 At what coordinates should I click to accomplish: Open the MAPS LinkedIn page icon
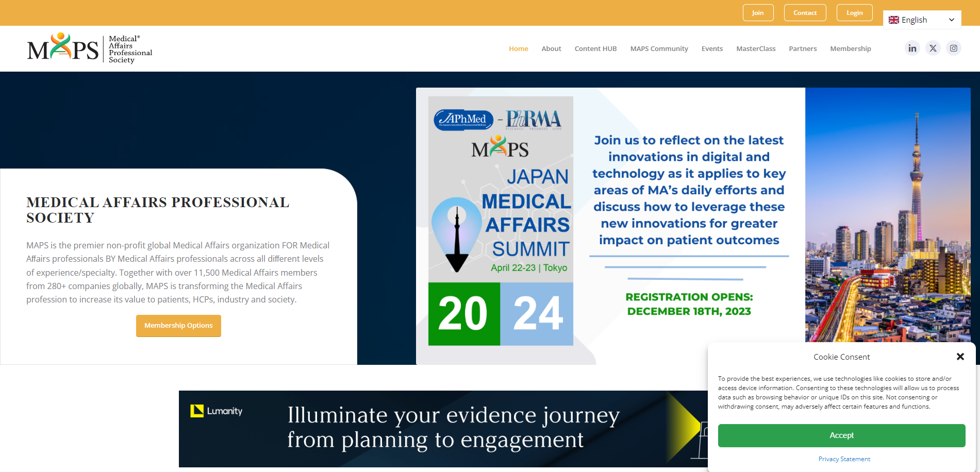[x=912, y=48]
